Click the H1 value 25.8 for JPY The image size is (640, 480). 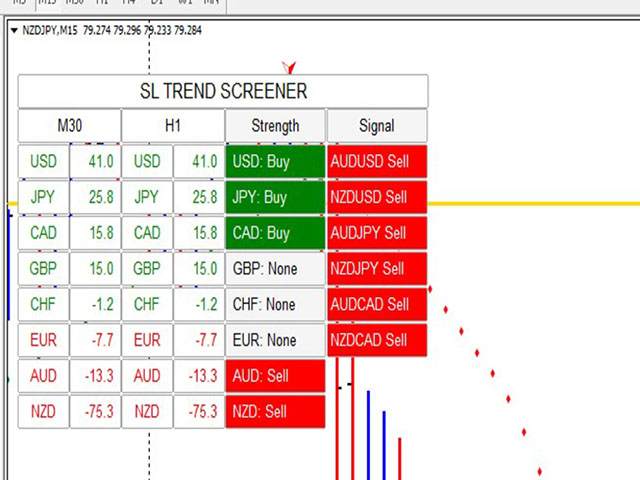click(199, 197)
